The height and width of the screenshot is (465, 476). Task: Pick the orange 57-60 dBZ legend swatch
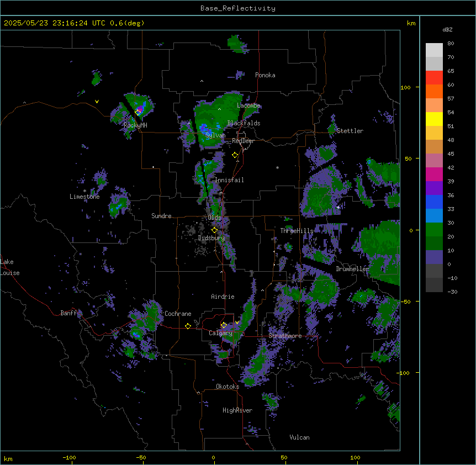[x=434, y=91]
